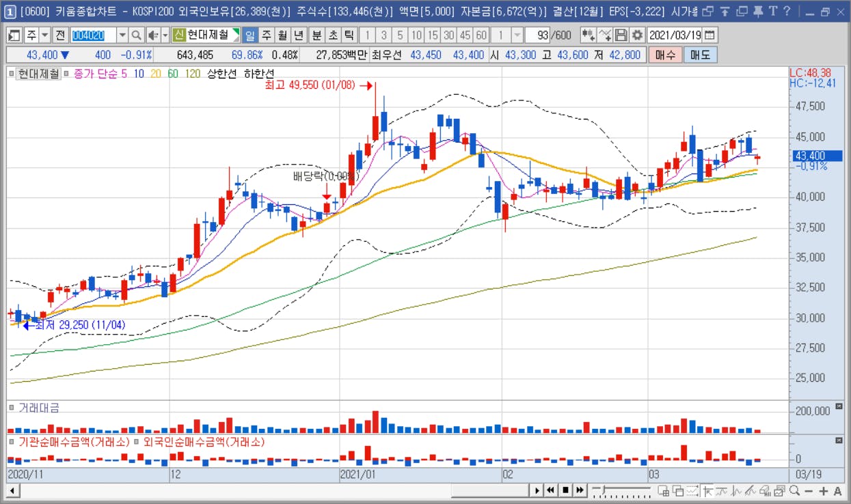Save chart settings with floppy disk icon
Image resolution: width=851 pixels, height=504 pixels.
[621, 36]
